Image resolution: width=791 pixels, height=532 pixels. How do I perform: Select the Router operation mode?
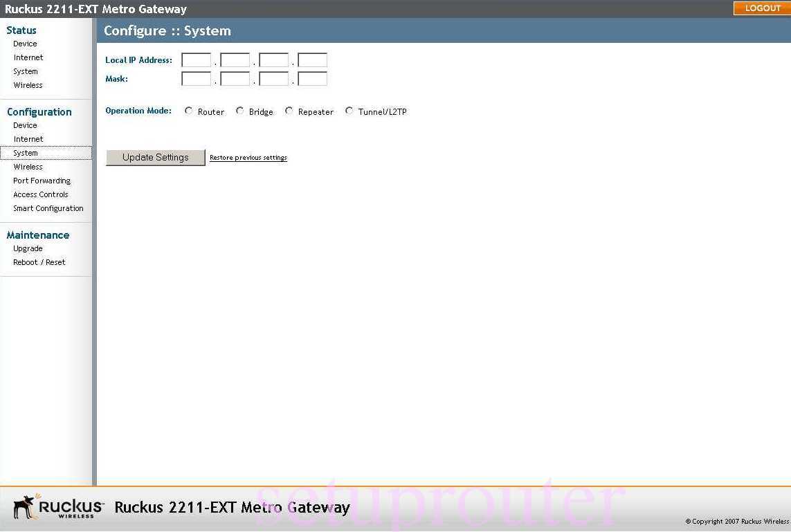[x=188, y=110]
